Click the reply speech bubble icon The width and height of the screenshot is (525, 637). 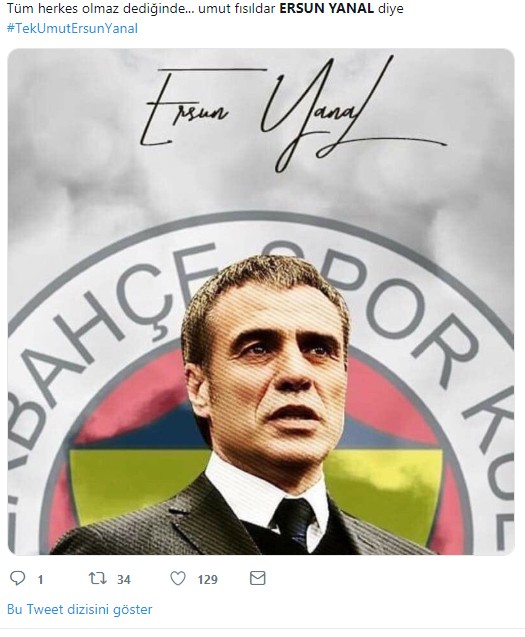[x=17, y=578]
